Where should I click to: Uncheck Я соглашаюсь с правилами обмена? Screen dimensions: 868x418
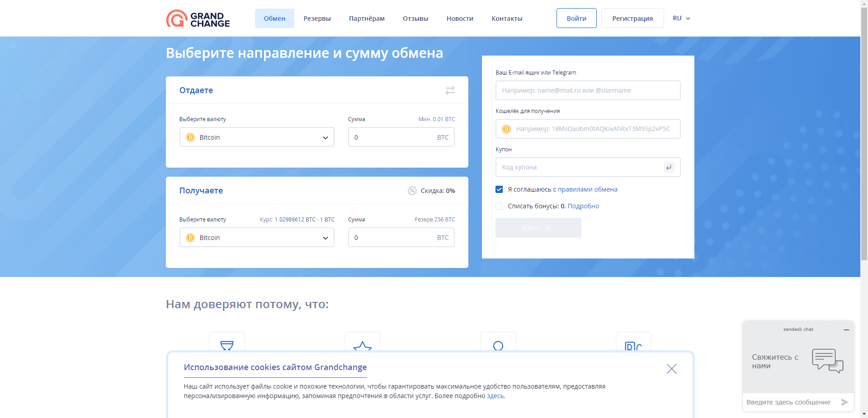coord(499,189)
